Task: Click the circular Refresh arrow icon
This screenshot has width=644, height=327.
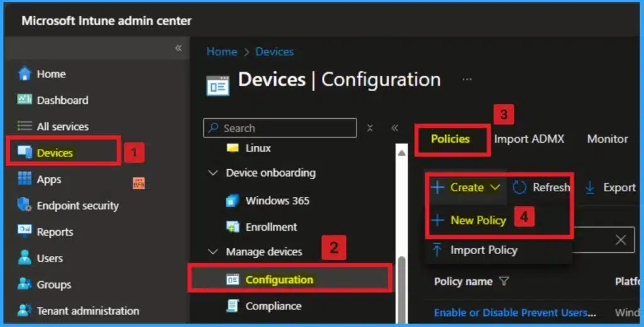Action: click(x=519, y=187)
